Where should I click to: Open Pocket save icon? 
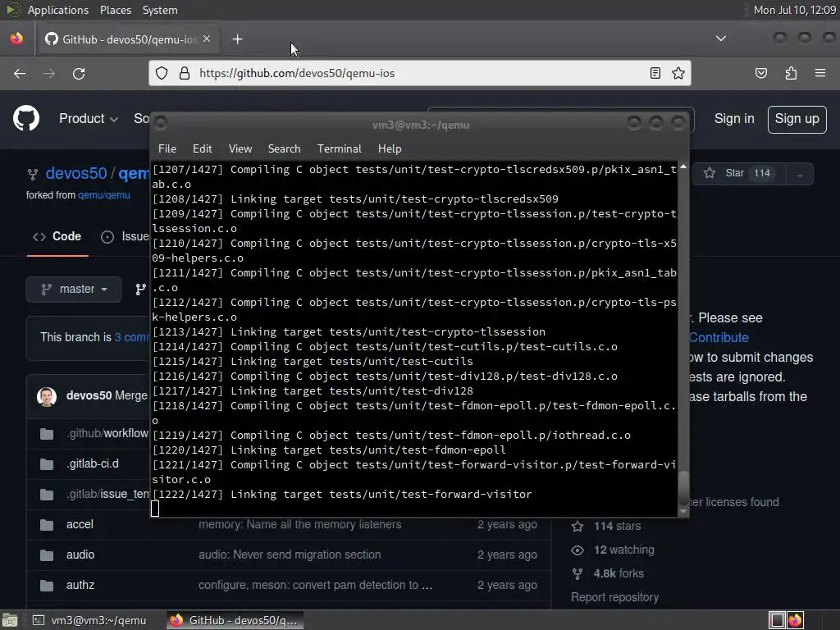pos(760,73)
